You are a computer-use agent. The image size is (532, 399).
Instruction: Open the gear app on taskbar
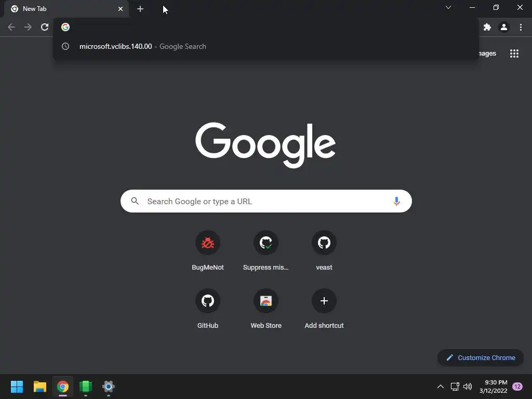[109, 387]
